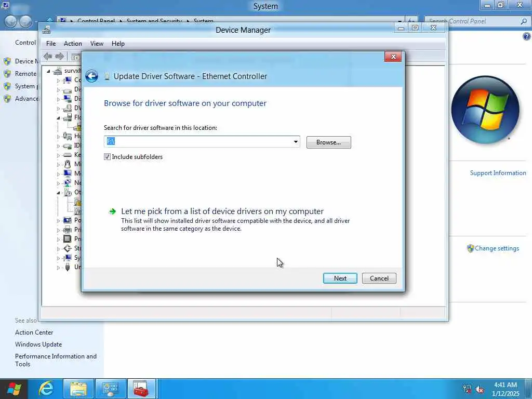Open Internet Explorer from the taskbar
This screenshot has height=399, width=532.
(x=46, y=389)
